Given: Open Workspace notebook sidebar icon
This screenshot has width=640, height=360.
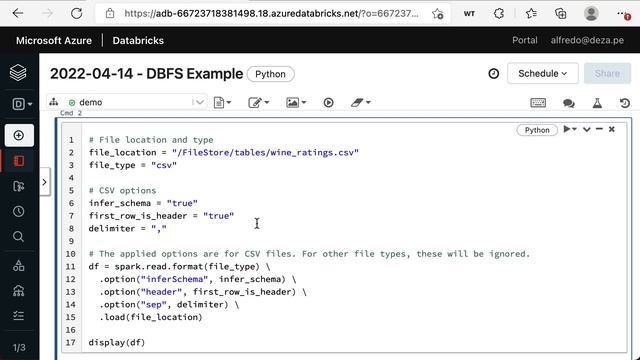Looking at the screenshot, I should (x=19, y=161).
